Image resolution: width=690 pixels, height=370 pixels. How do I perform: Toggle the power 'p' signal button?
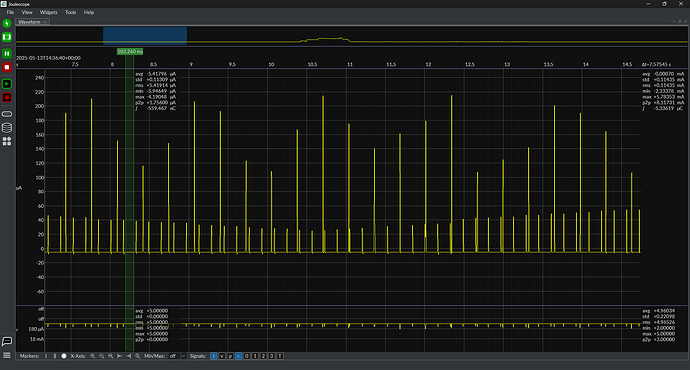(x=230, y=356)
